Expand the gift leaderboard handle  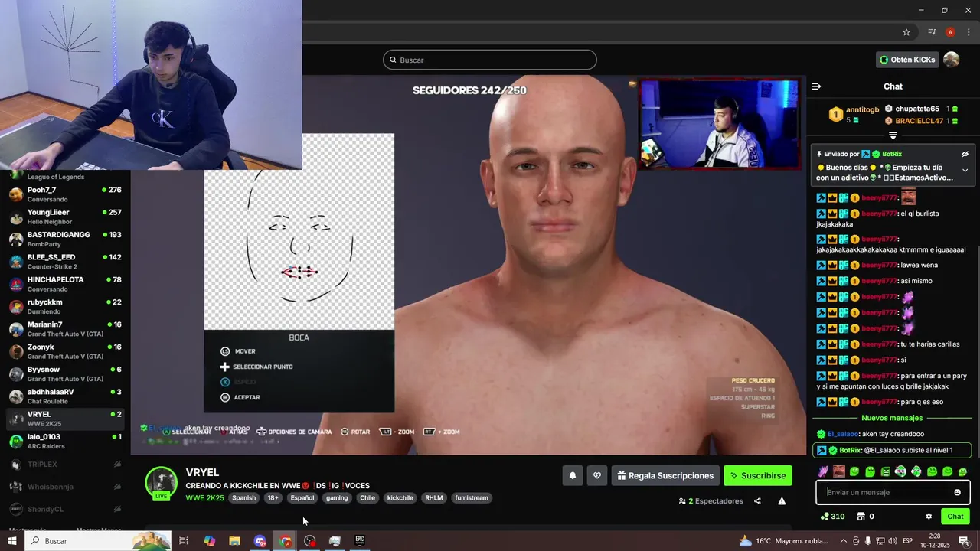pyautogui.click(x=893, y=135)
